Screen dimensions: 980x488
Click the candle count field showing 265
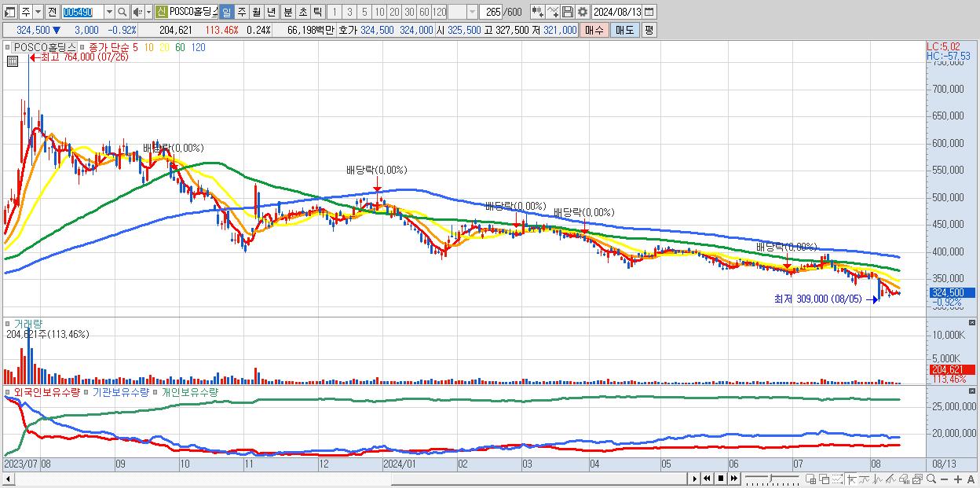[492, 12]
